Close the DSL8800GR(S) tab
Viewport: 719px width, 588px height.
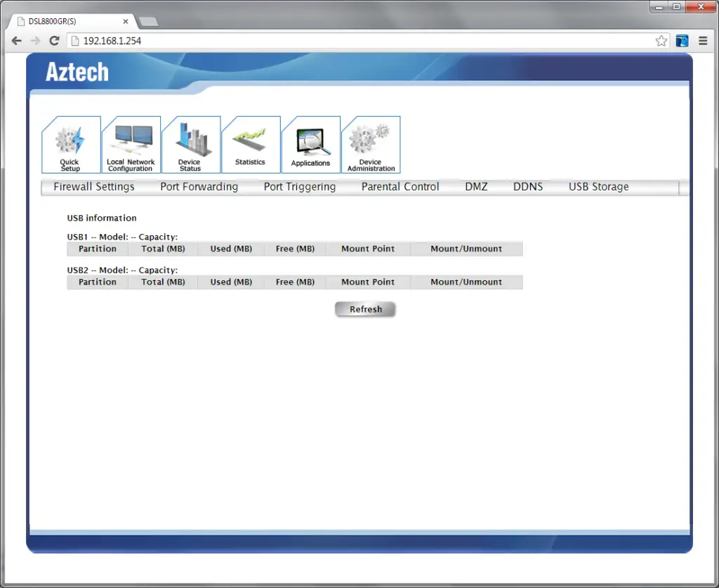(x=125, y=21)
